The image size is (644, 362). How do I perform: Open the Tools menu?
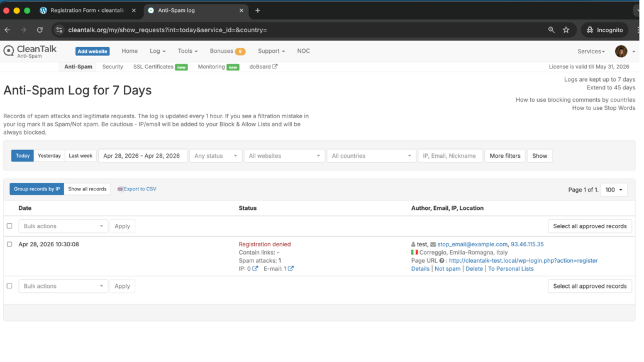pos(187,51)
